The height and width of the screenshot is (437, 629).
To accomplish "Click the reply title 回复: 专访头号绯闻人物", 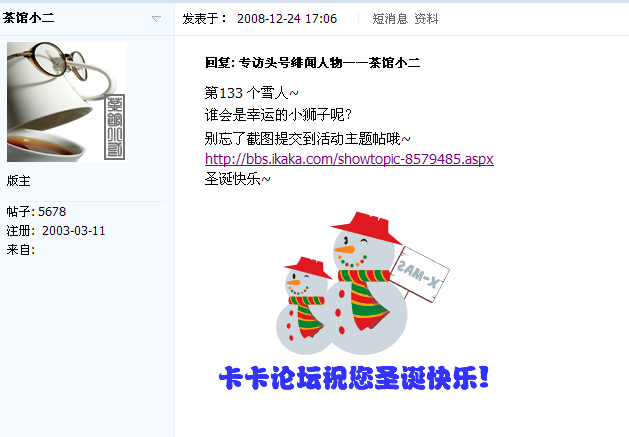I will click(x=312, y=63).
